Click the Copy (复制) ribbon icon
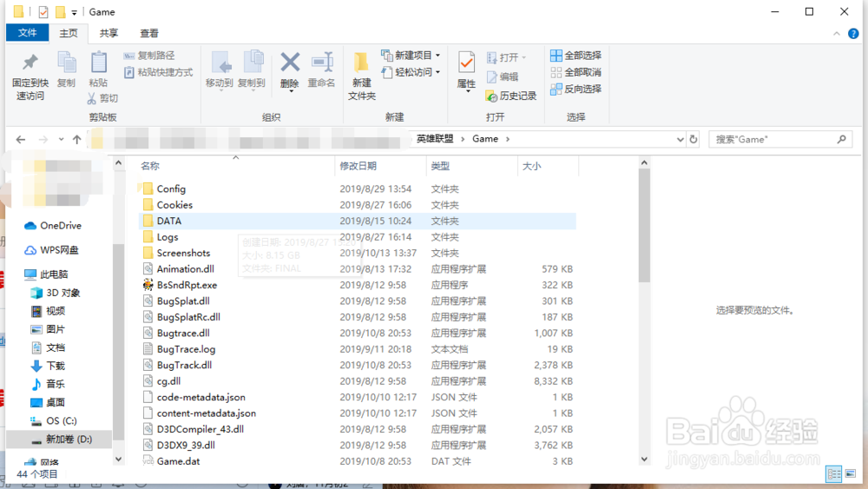This screenshot has height=489, width=868. [67, 63]
